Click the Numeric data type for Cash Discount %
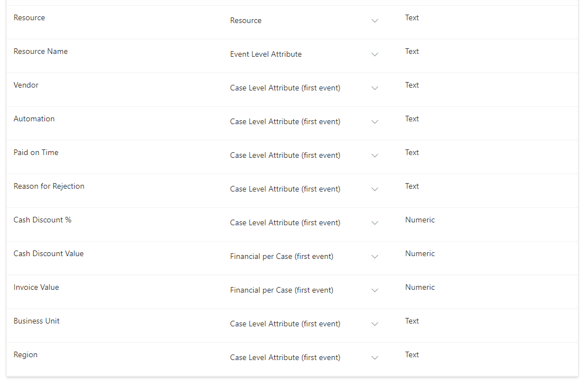This screenshot has height=387, width=588. pos(420,220)
